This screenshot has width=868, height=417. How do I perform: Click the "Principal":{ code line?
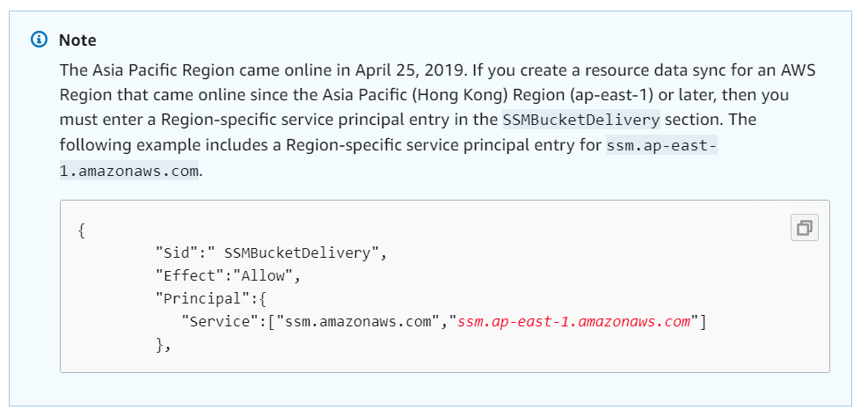(x=211, y=298)
